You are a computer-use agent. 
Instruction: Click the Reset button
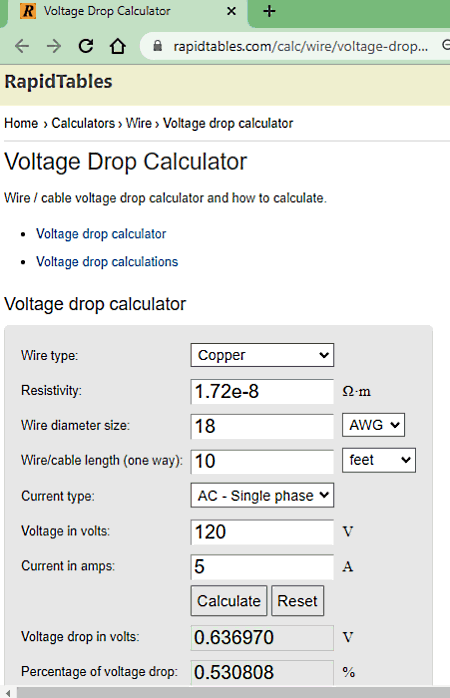297,601
